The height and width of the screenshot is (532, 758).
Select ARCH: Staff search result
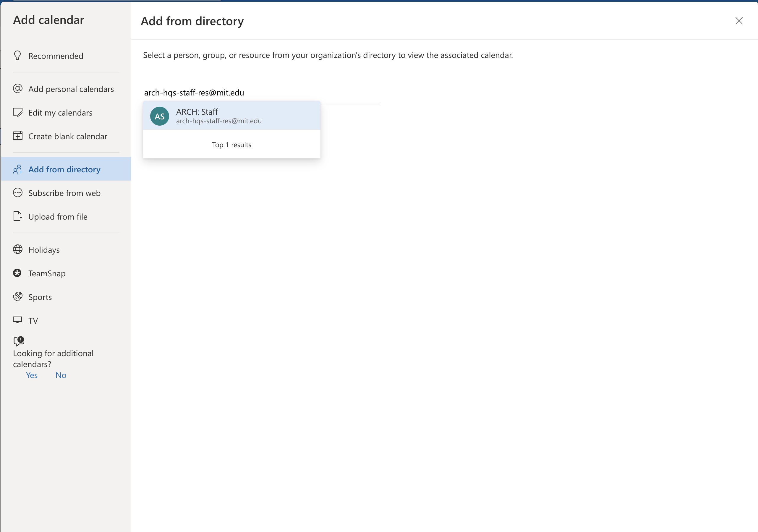(x=231, y=116)
